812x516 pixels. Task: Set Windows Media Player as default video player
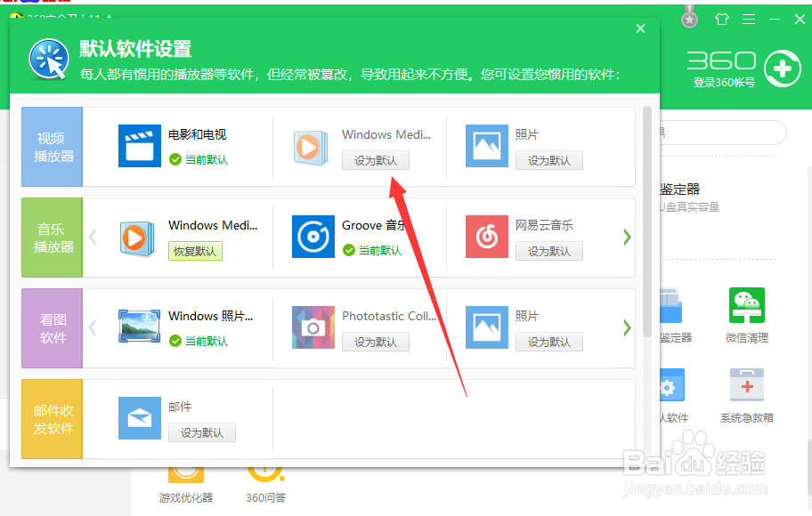pos(376,160)
